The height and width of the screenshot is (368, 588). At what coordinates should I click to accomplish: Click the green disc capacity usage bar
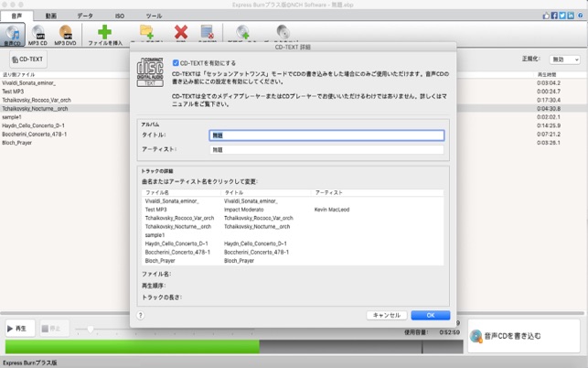point(132,347)
